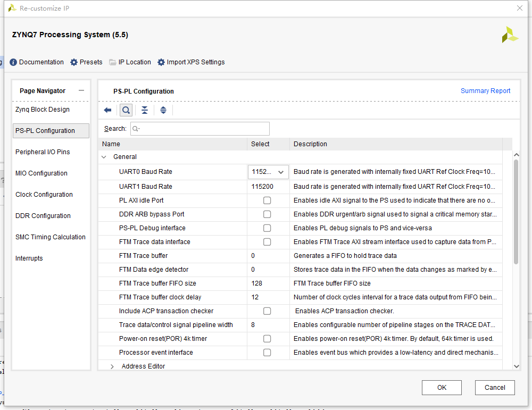The width and height of the screenshot is (532, 410).
Task: Click the Xilinx logo in the header
Action: [x=510, y=35]
